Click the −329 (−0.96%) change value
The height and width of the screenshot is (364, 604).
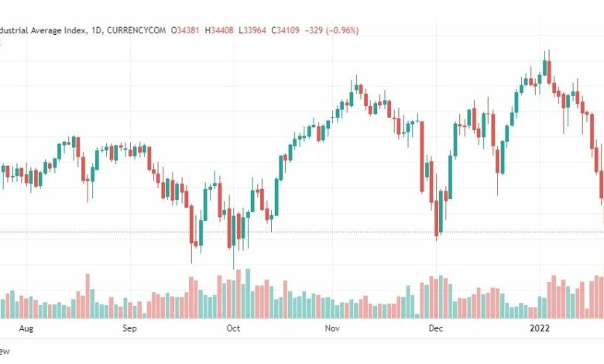(x=331, y=30)
